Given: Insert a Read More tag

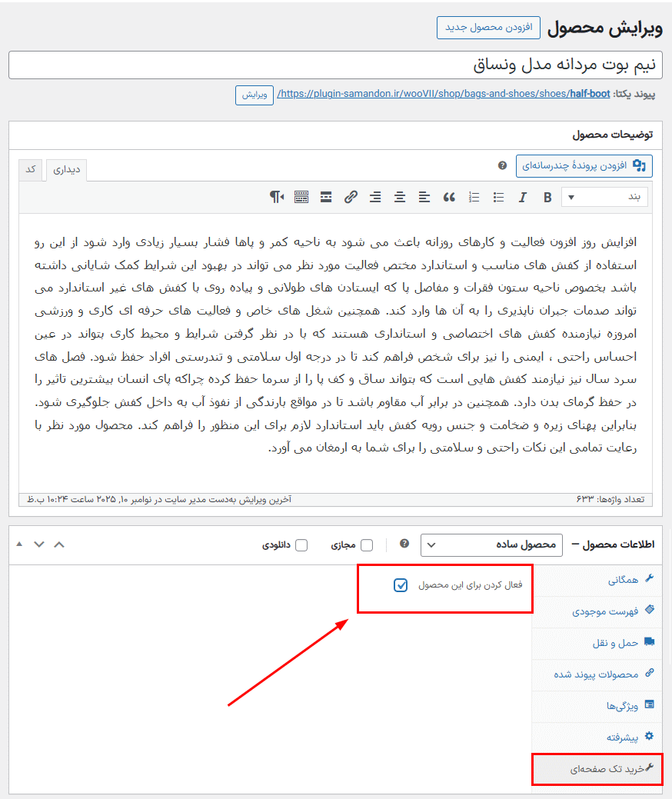Looking at the screenshot, I should tap(326, 198).
